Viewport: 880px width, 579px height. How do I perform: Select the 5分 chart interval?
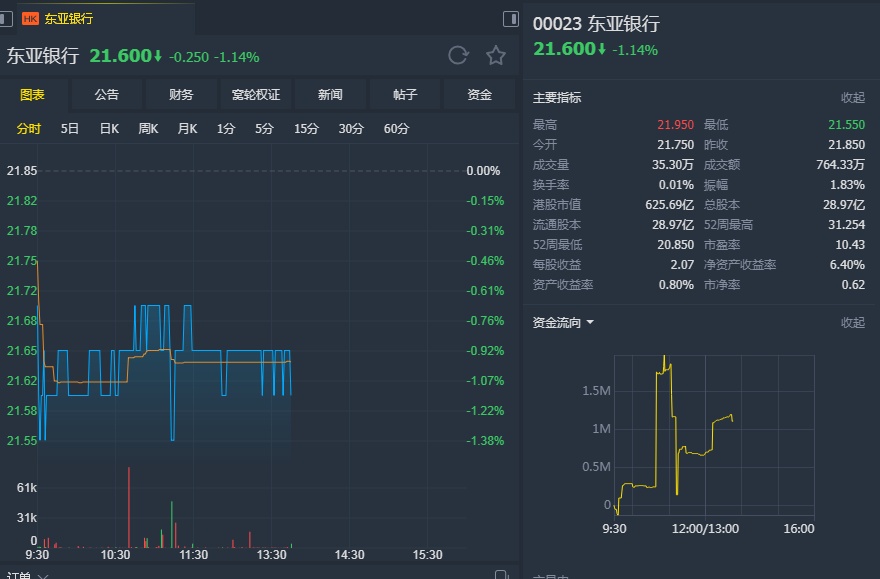pos(264,128)
